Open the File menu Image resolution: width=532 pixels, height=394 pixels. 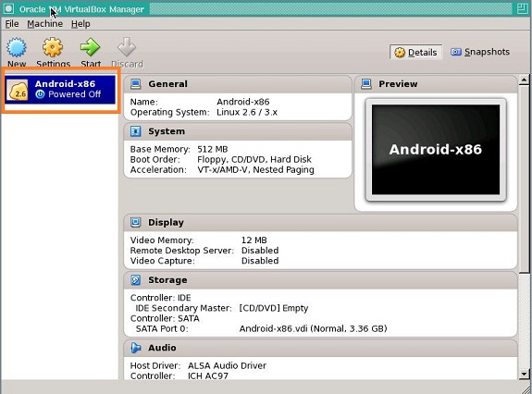click(12, 24)
